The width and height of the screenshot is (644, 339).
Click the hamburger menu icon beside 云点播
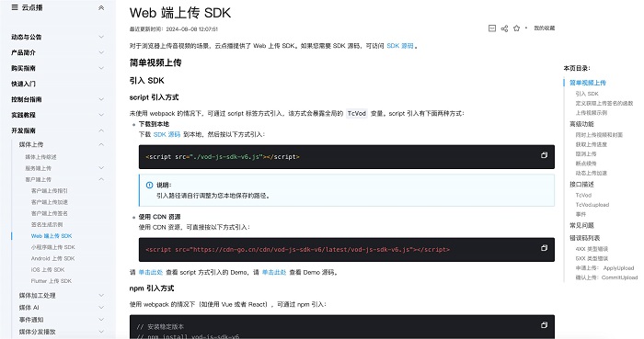(x=15, y=7)
